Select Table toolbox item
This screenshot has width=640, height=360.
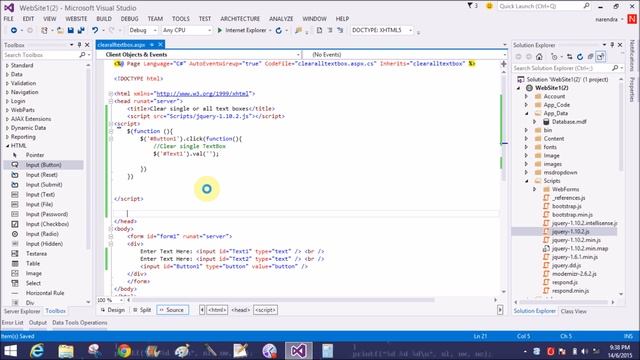[x=33, y=263]
